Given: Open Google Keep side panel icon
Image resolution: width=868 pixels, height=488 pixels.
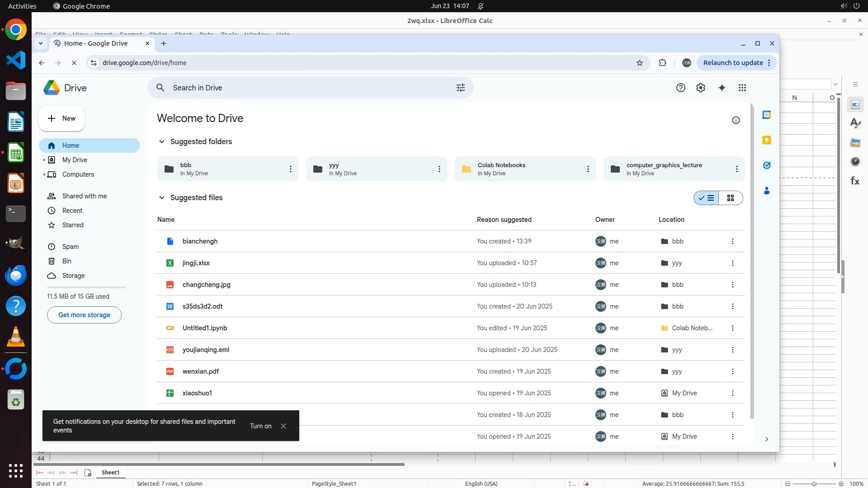Looking at the screenshot, I should 766,140.
